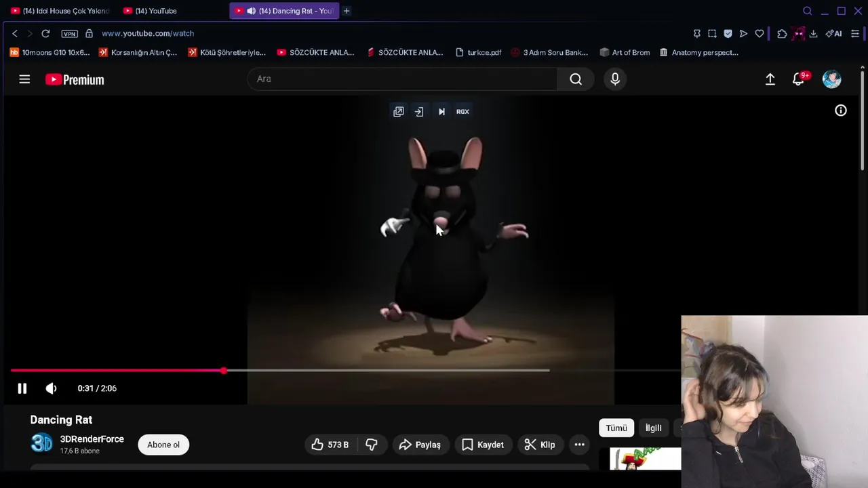
Task: Select the İlgili filter chip
Action: pyautogui.click(x=654, y=428)
